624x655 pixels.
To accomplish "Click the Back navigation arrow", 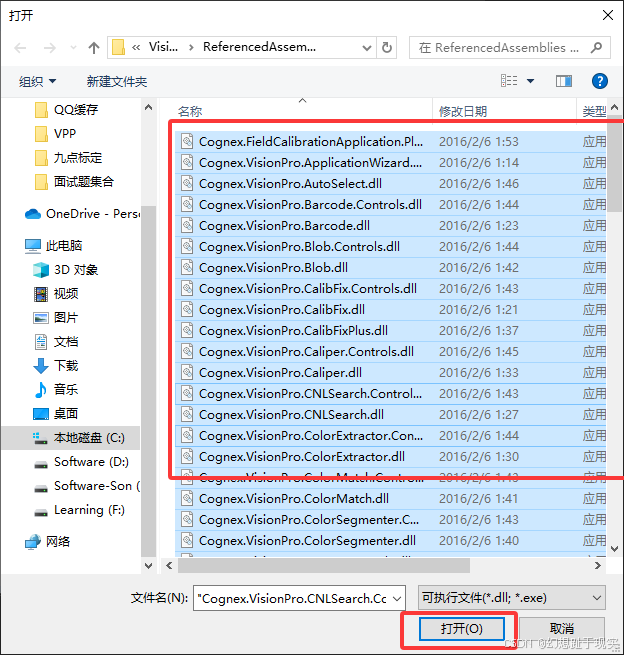I will (x=20, y=48).
